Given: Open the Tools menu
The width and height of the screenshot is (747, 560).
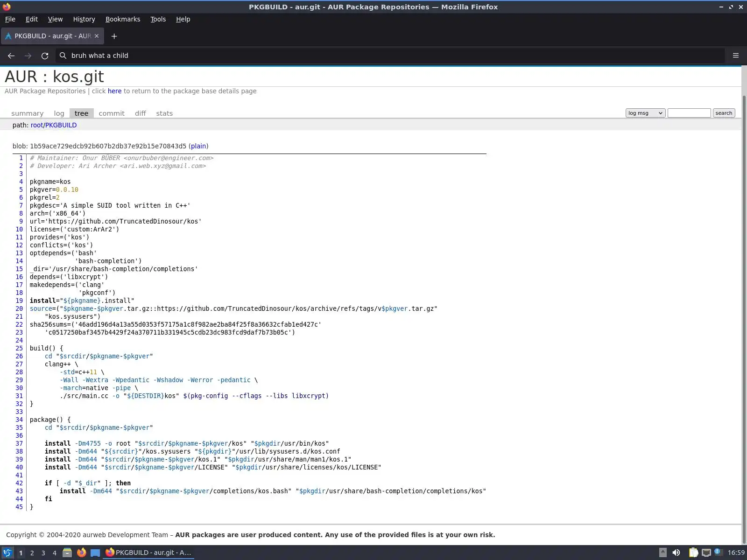Looking at the screenshot, I should (x=158, y=19).
